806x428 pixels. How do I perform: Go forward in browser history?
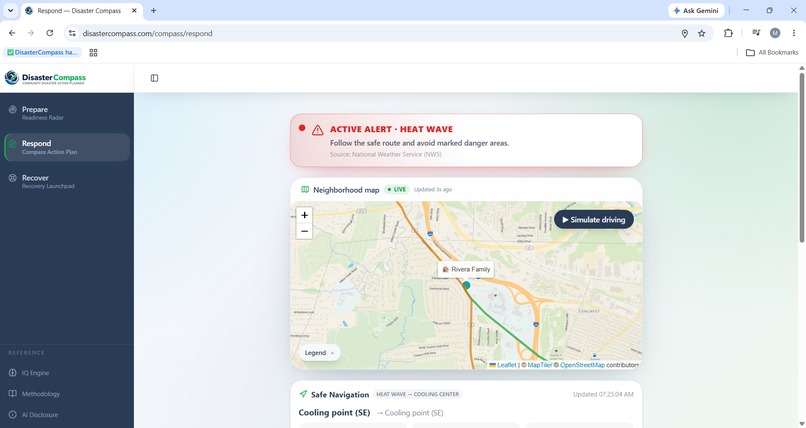pyautogui.click(x=31, y=33)
